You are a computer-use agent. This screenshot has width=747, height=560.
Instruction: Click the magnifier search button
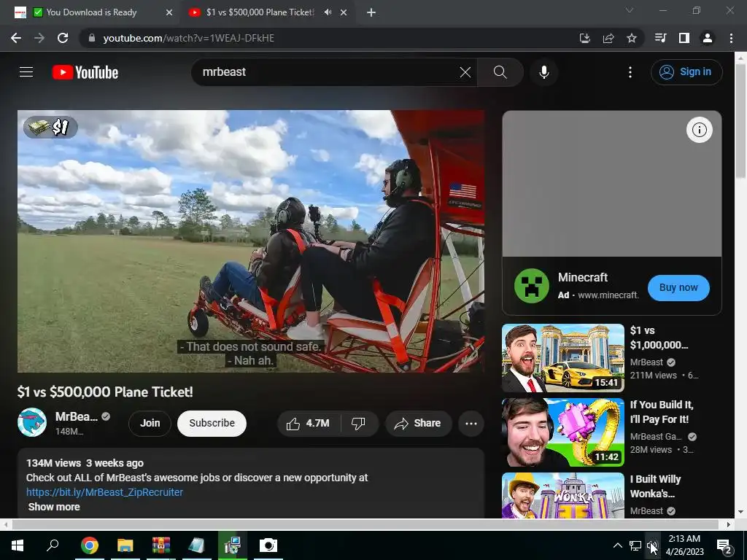pos(500,72)
